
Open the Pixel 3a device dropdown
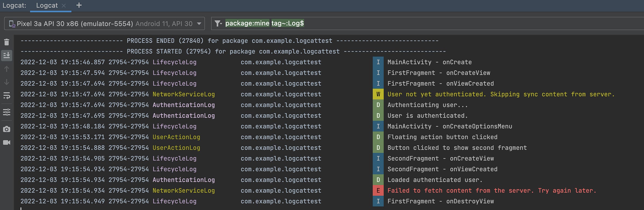[x=104, y=24]
